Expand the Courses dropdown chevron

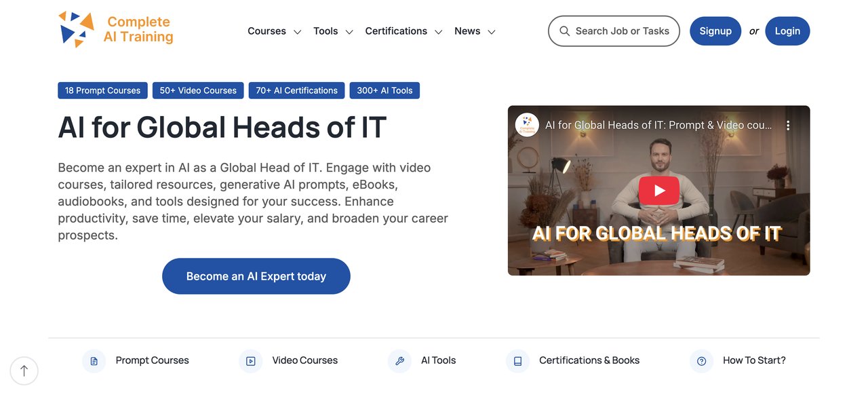[297, 32]
